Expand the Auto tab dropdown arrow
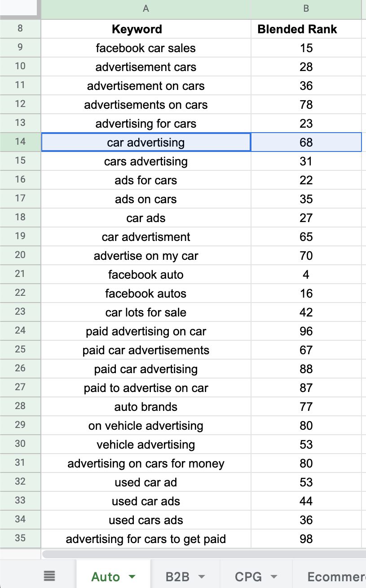The height and width of the screenshot is (588, 366). point(132,577)
